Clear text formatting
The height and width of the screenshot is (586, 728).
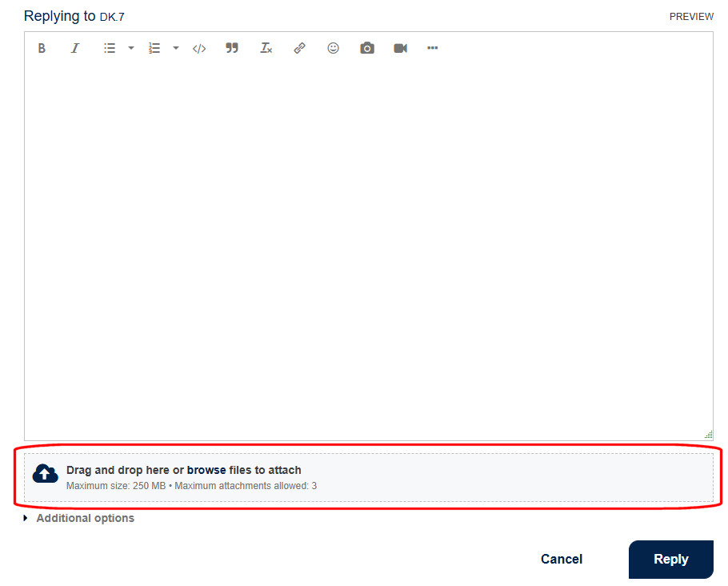click(x=266, y=48)
